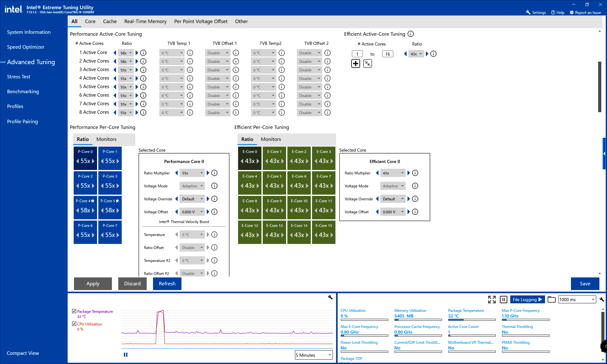
Task: Show info for TVB Temp 1 on first row
Action: 190,53
